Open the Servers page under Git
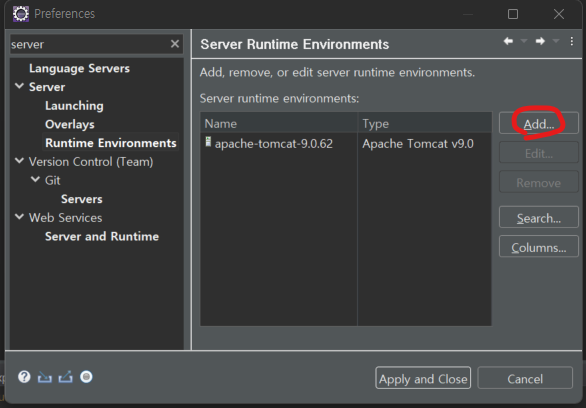Image resolution: width=586 pixels, height=408 pixels. [x=81, y=199]
